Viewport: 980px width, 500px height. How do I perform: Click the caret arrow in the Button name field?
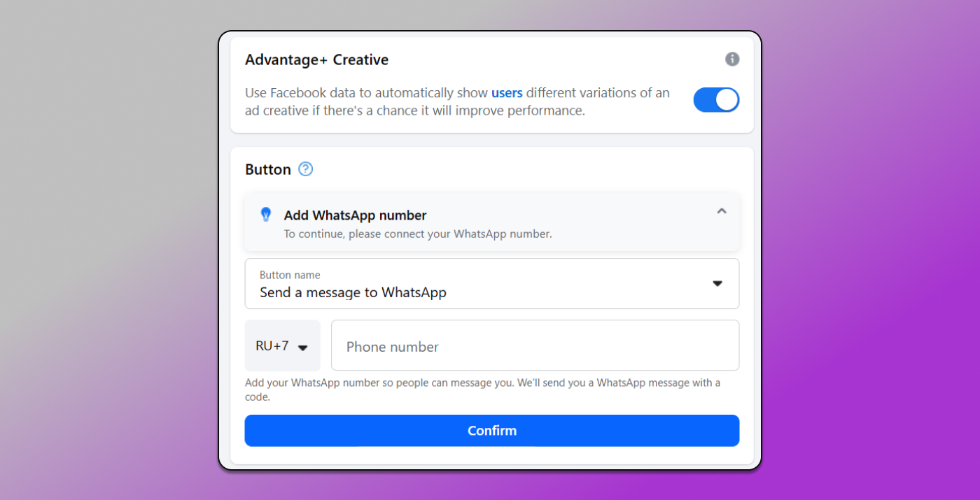click(x=717, y=283)
